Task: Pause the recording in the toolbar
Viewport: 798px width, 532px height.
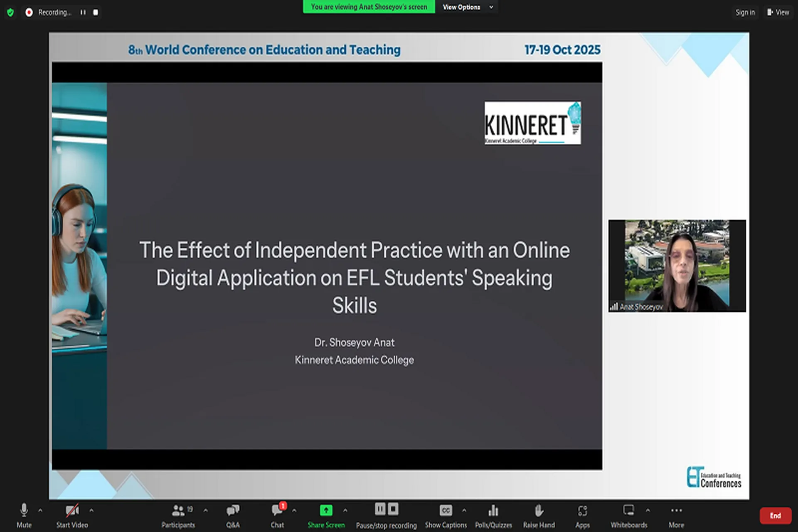Action: click(x=380, y=509)
